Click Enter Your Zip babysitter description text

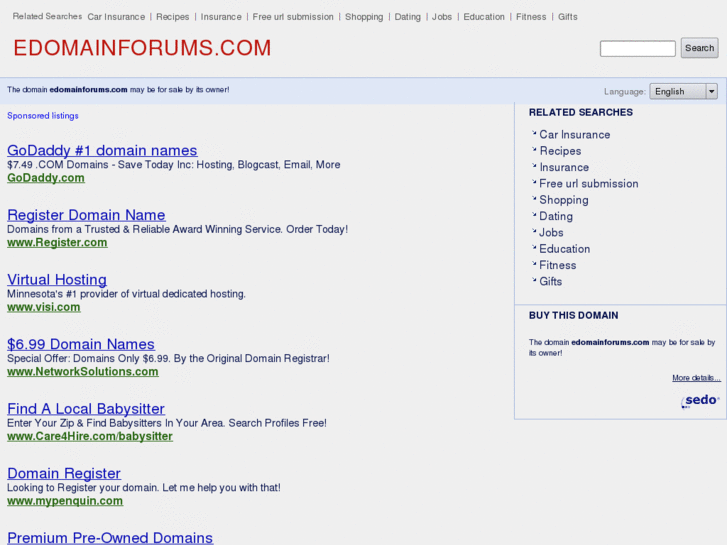tap(166, 423)
